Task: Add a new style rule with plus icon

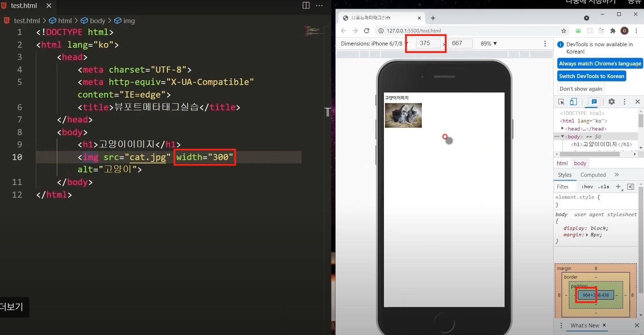Action: click(x=618, y=186)
